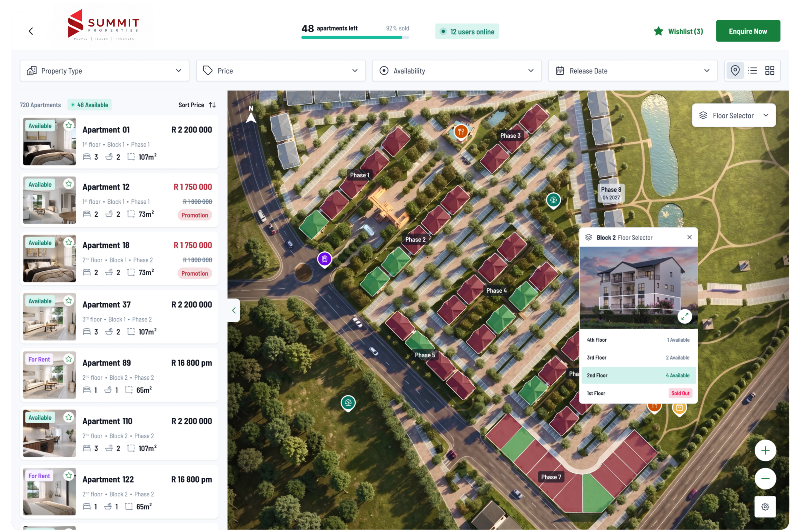Open Wishlist (3)

678,31
